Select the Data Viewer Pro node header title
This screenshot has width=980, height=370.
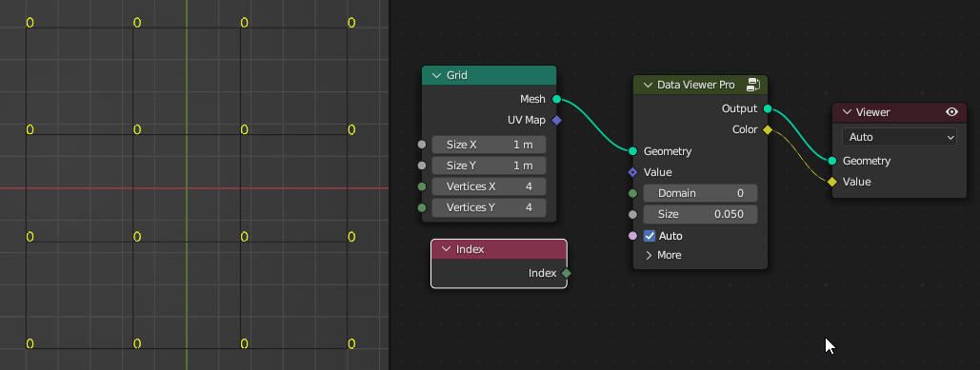(x=695, y=85)
